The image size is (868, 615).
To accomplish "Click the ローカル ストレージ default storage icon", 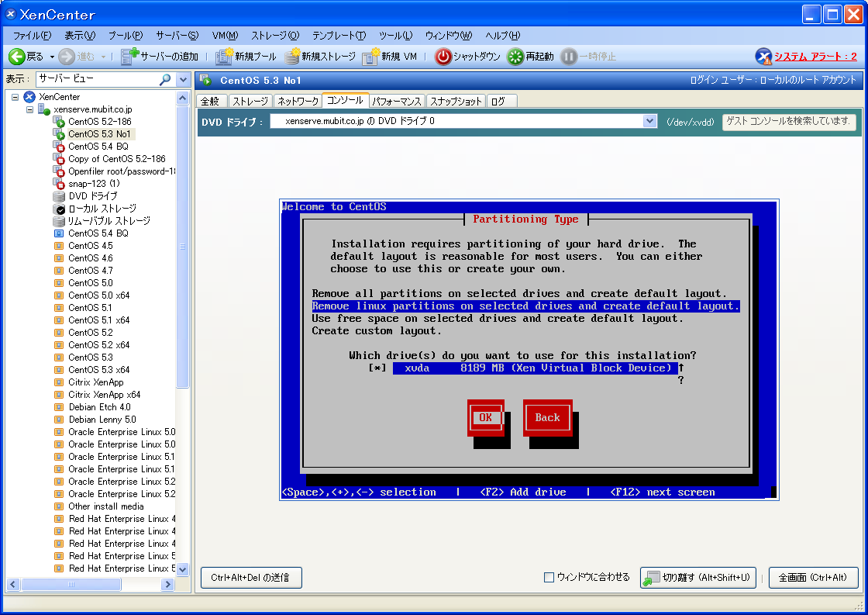I will (59, 209).
